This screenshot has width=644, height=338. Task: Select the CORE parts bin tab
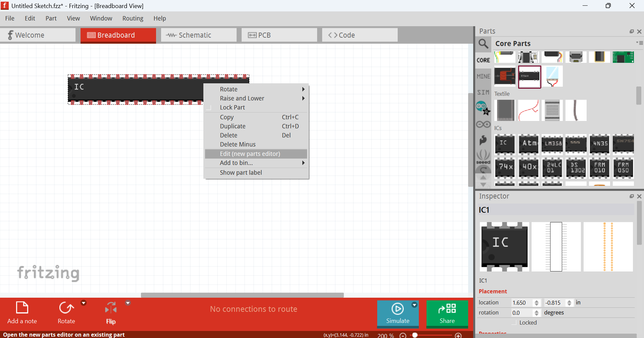point(483,60)
